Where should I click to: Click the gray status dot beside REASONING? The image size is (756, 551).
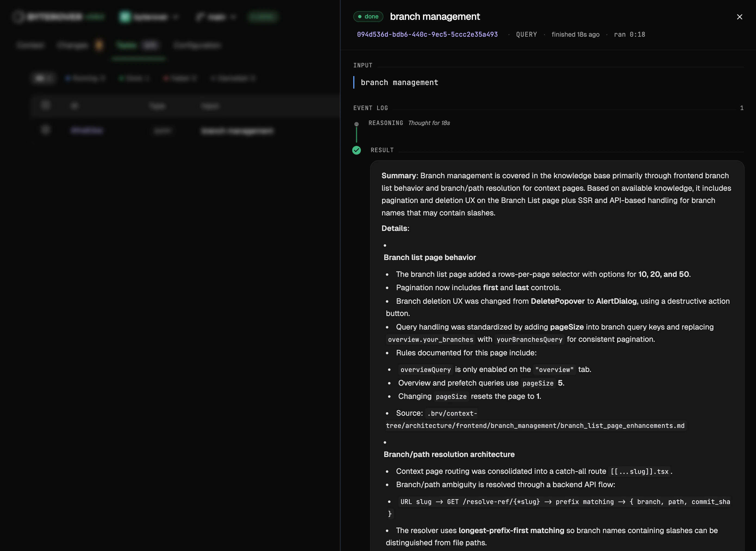(x=356, y=124)
